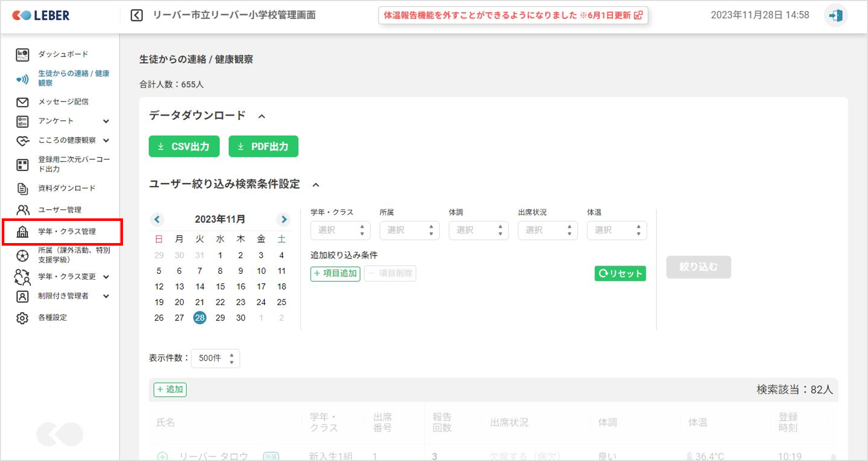Click the 資料ダウンロード document icon
This screenshot has width=868, height=461.
coord(22,188)
